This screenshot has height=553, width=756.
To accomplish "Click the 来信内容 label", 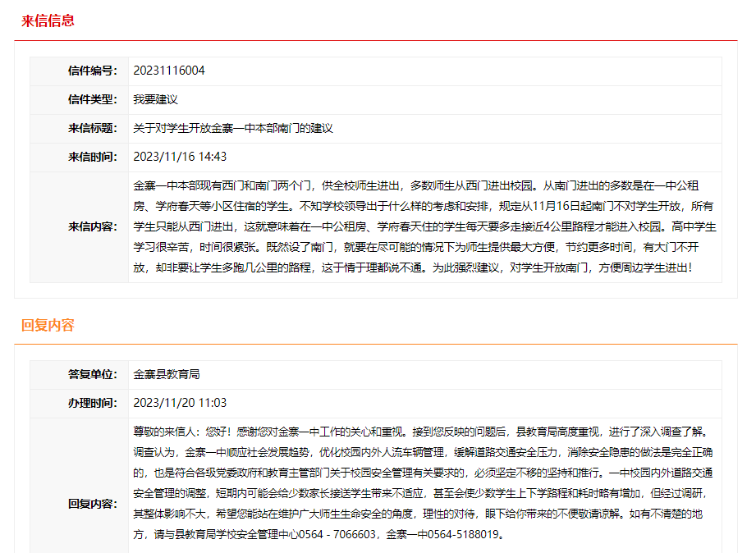I will point(93,227).
